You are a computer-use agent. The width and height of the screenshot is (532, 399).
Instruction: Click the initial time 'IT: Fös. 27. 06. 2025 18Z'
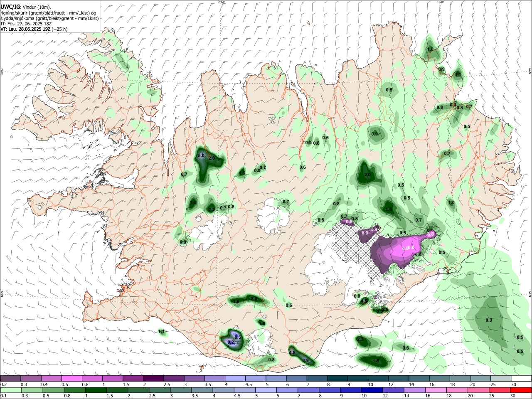pos(26,24)
